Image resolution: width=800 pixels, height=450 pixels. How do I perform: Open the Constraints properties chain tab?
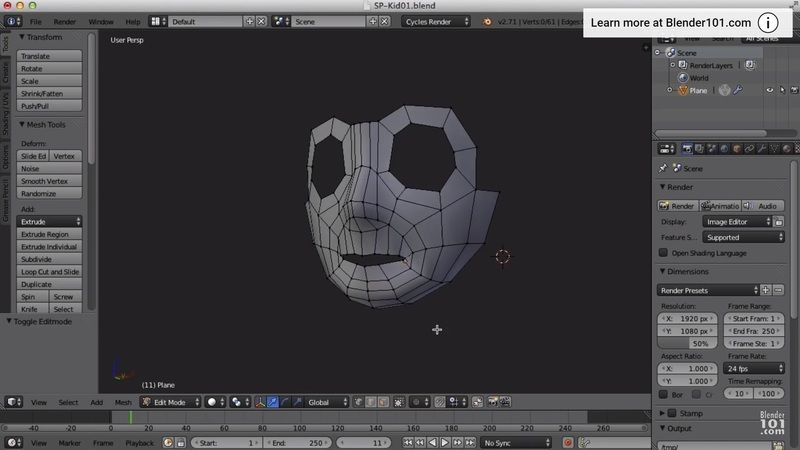click(749, 149)
